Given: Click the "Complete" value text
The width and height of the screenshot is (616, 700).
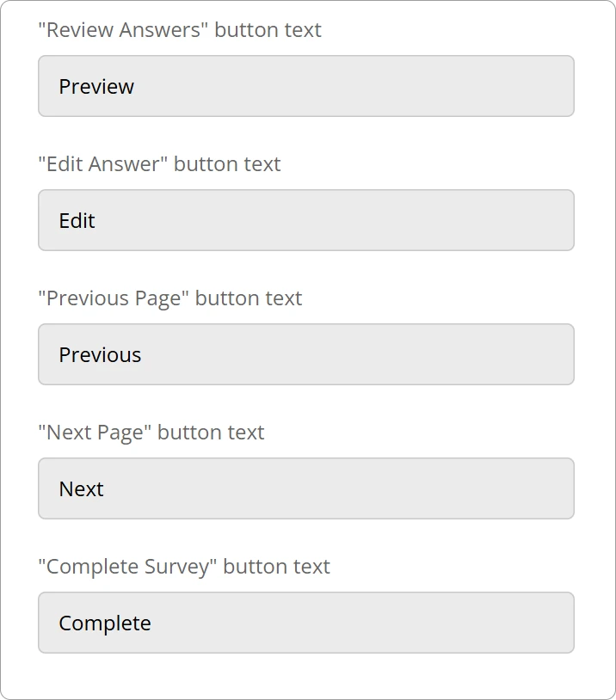Looking at the screenshot, I should click(x=105, y=623).
